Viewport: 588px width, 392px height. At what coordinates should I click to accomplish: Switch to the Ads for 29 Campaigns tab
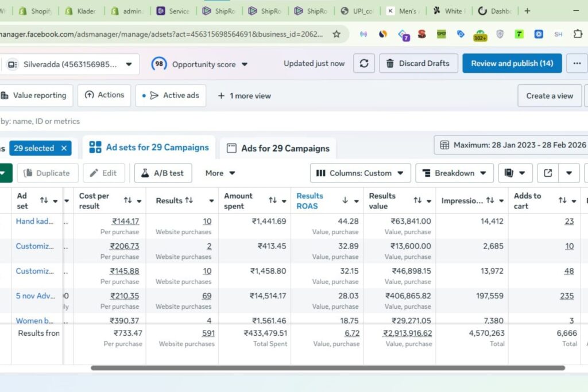pyautogui.click(x=278, y=148)
